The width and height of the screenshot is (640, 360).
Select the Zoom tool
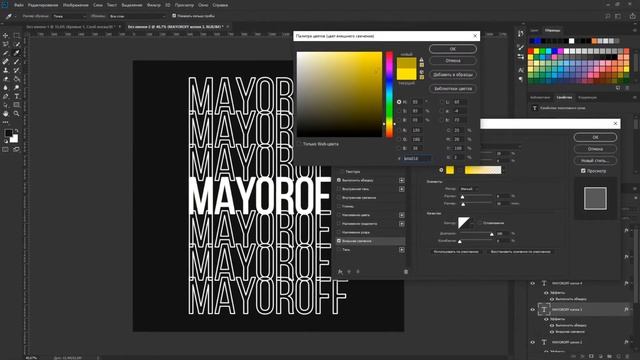click(x=16, y=113)
